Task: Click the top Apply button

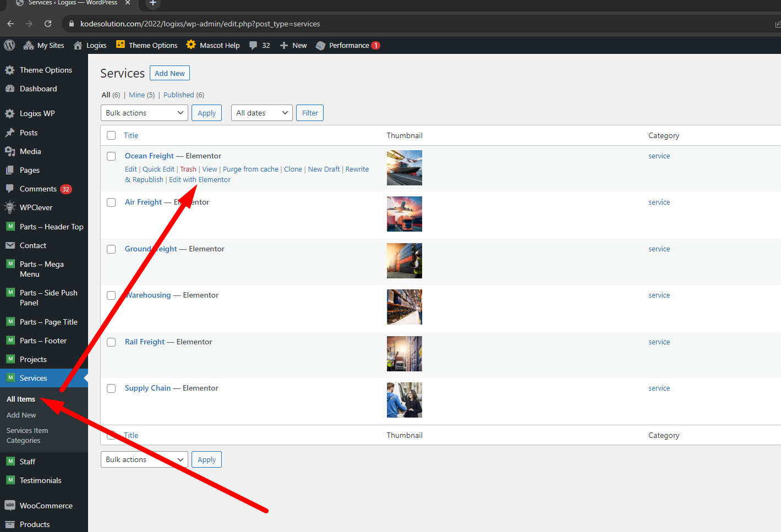Action: click(206, 113)
